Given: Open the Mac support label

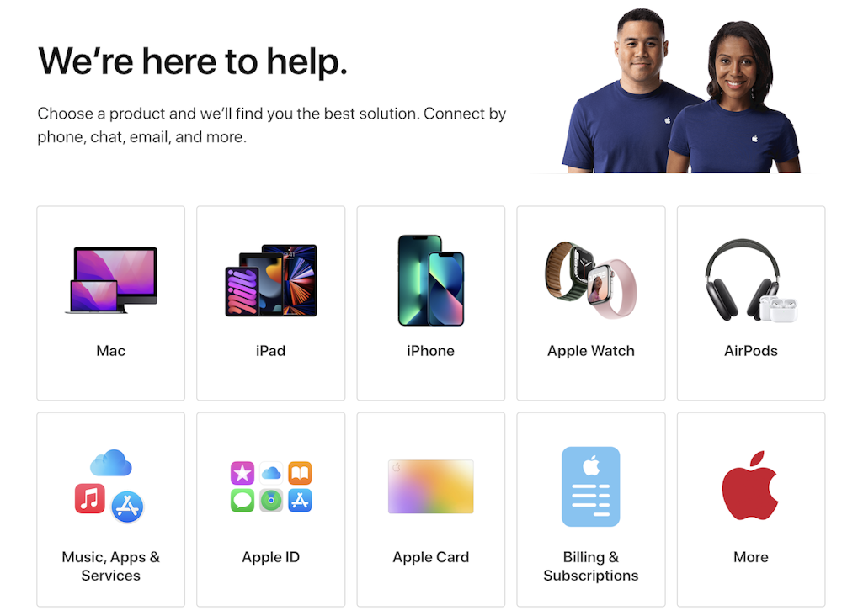Looking at the screenshot, I should coord(110,351).
